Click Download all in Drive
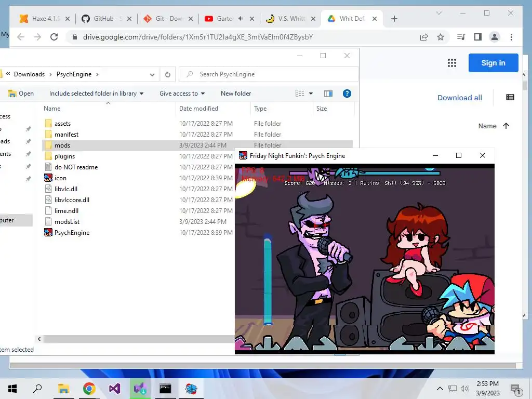Screen dimensions: 532x399 [x=459, y=98]
